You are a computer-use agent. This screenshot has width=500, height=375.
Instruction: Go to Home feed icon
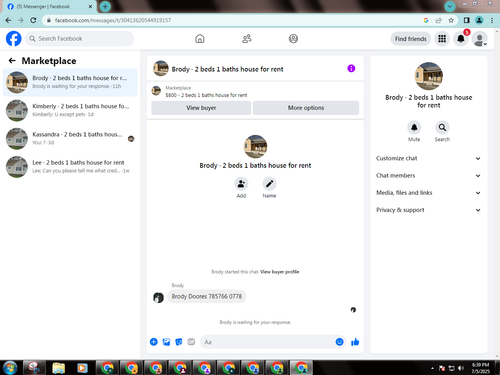pos(200,39)
